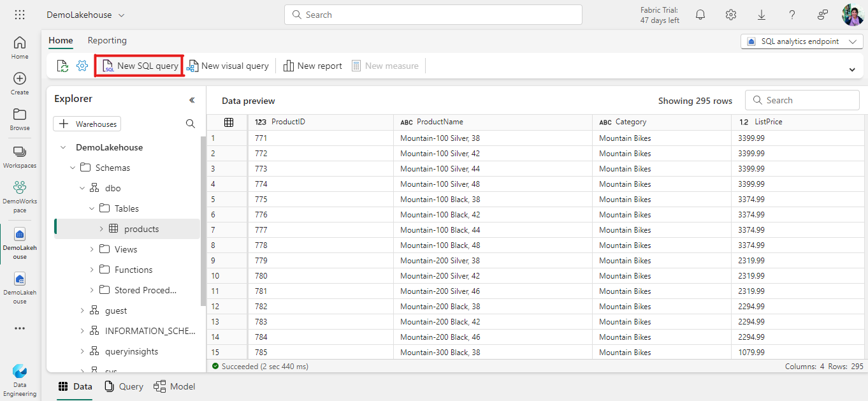This screenshot has height=401, width=868.
Task: Click the Data preview Search field
Action: point(802,100)
